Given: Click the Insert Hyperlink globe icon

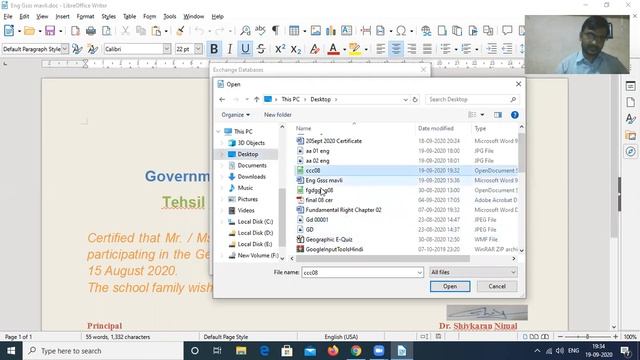Looking at the screenshot, I should coord(426,31).
